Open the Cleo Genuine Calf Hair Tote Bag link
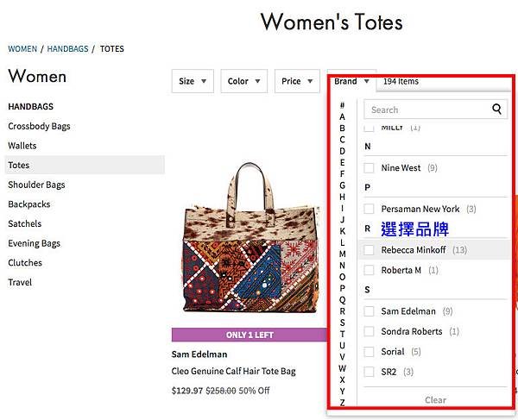Image resolution: width=518 pixels, height=420 pixels. 234,371
